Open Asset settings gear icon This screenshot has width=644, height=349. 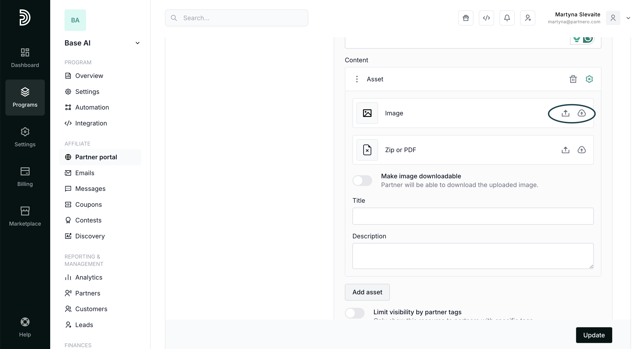[x=589, y=79]
